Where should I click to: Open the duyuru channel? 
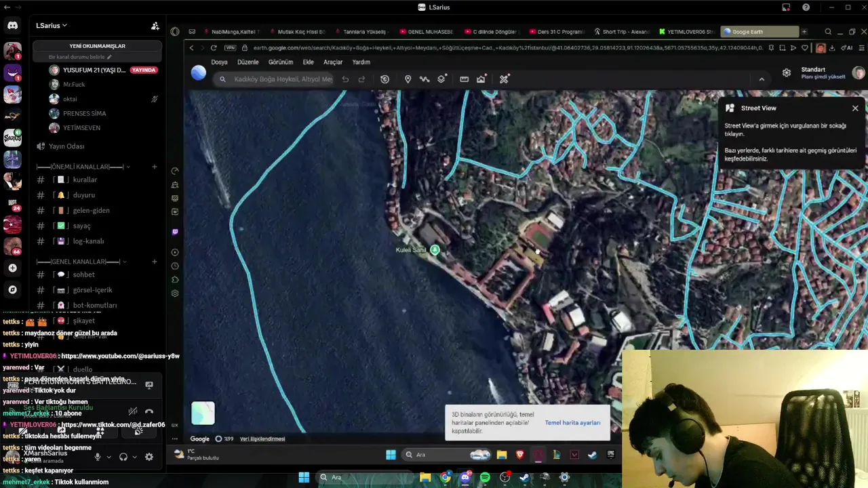[84, 195]
